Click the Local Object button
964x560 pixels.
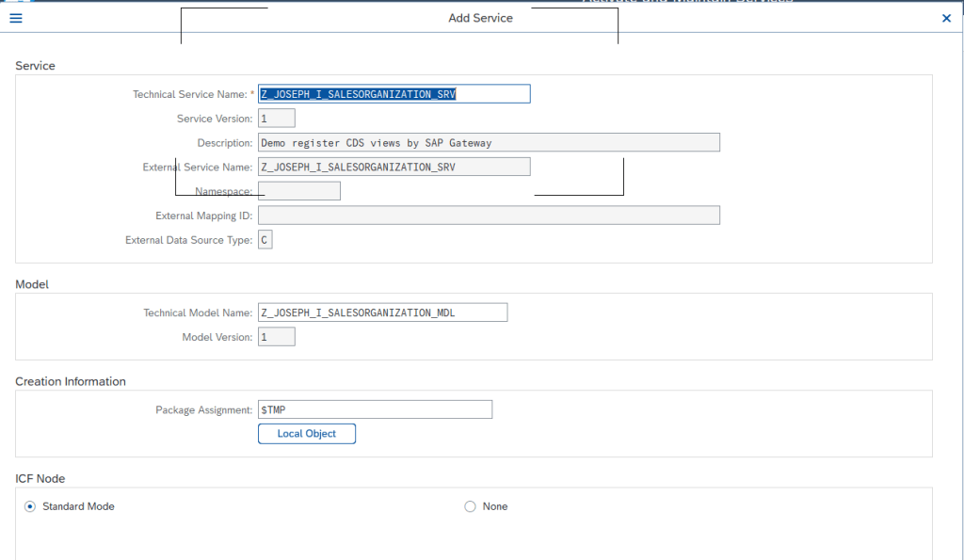pyautogui.click(x=307, y=434)
